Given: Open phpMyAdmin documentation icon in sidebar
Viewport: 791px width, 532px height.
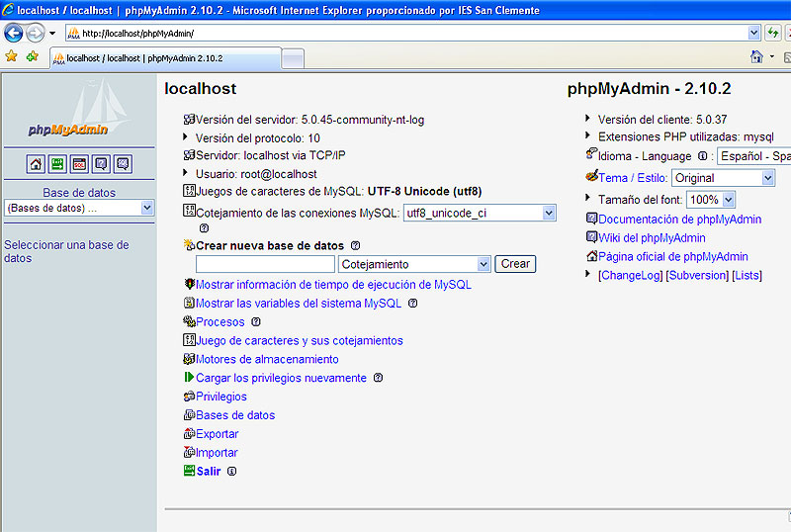Looking at the screenshot, I should (x=102, y=164).
